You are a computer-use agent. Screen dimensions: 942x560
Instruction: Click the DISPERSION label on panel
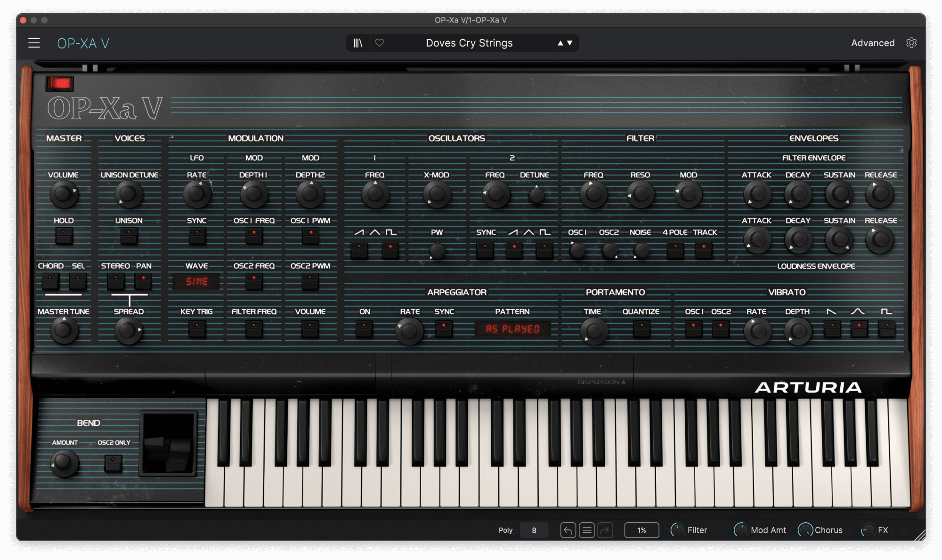(601, 382)
